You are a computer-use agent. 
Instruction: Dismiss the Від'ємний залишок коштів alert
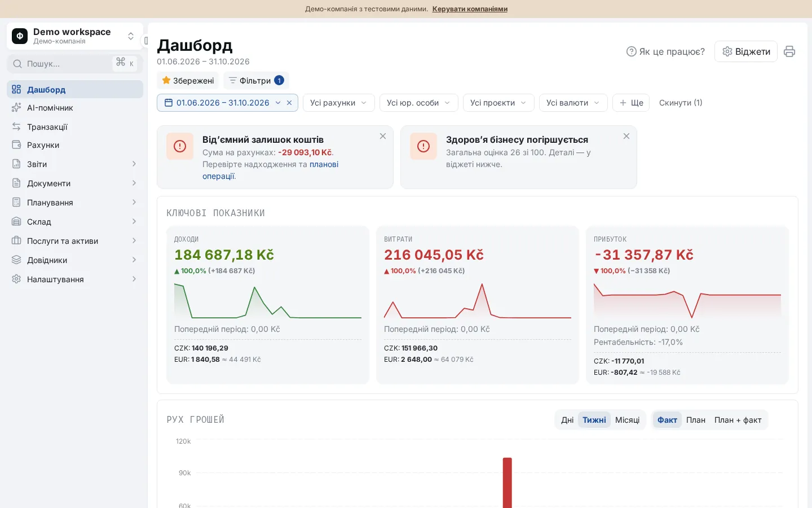(383, 136)
